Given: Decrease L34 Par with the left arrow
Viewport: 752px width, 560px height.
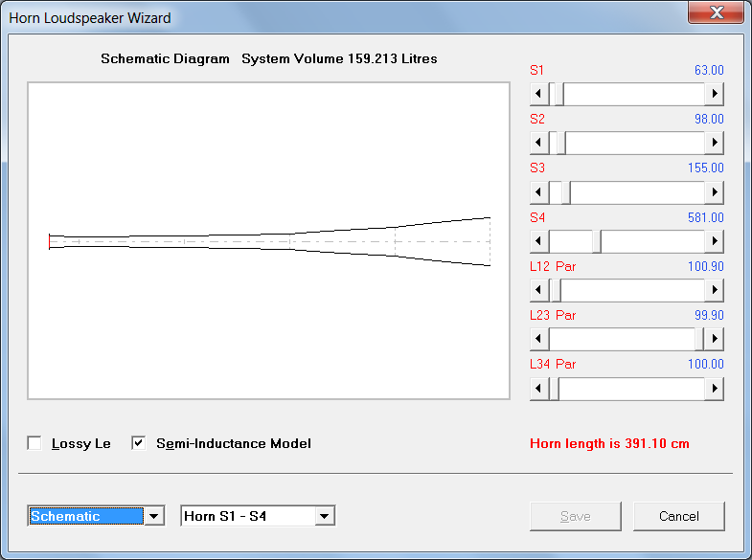Looking at the screenshot, I should (x=539, y=389).
